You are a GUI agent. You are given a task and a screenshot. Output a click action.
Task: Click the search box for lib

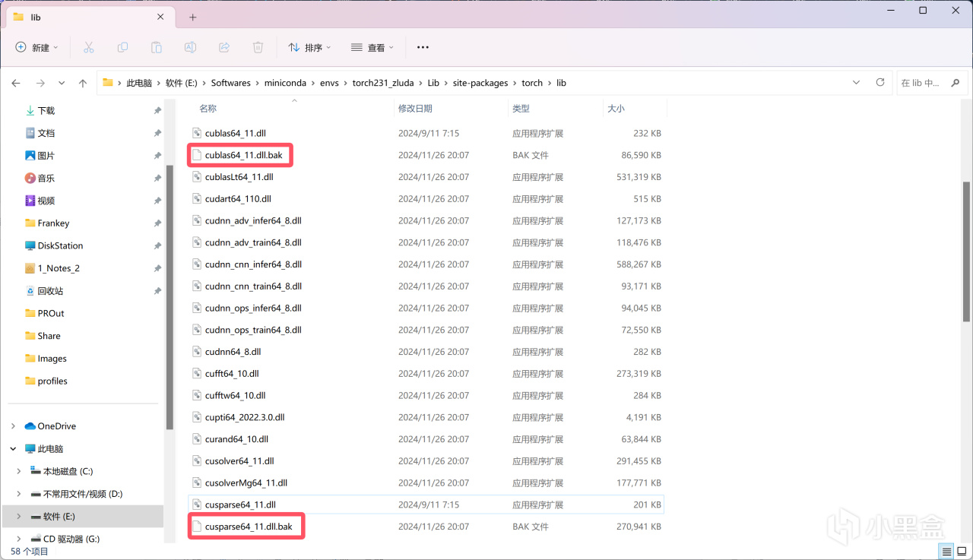[933, 83]
